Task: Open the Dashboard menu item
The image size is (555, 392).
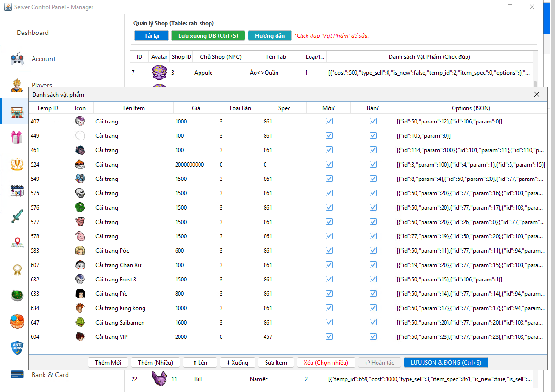Action: point(33,33)
